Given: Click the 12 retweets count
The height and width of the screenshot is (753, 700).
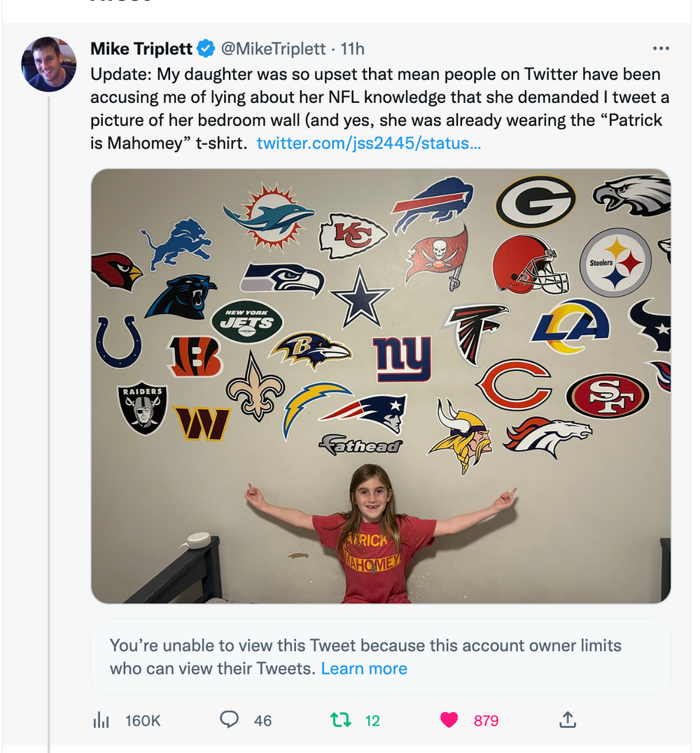Looking at the screenshot, I should pos(372,720).
